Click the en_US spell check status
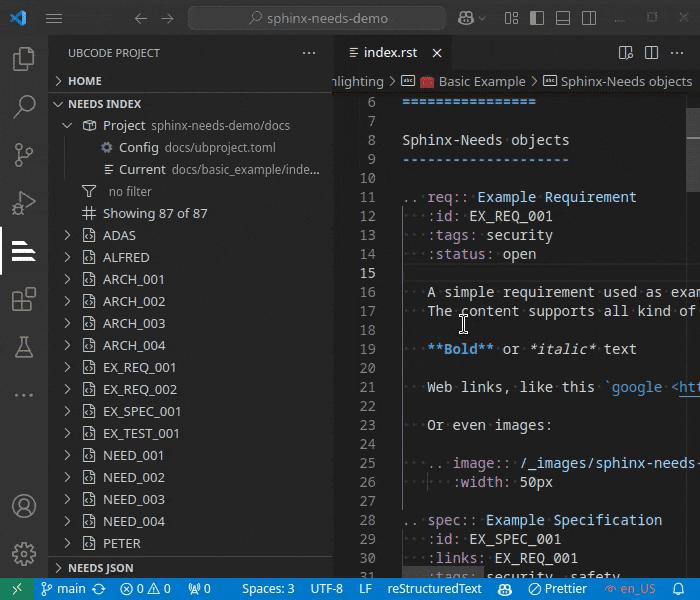Viewport: 700px width, 600px height. coord(630,589)
